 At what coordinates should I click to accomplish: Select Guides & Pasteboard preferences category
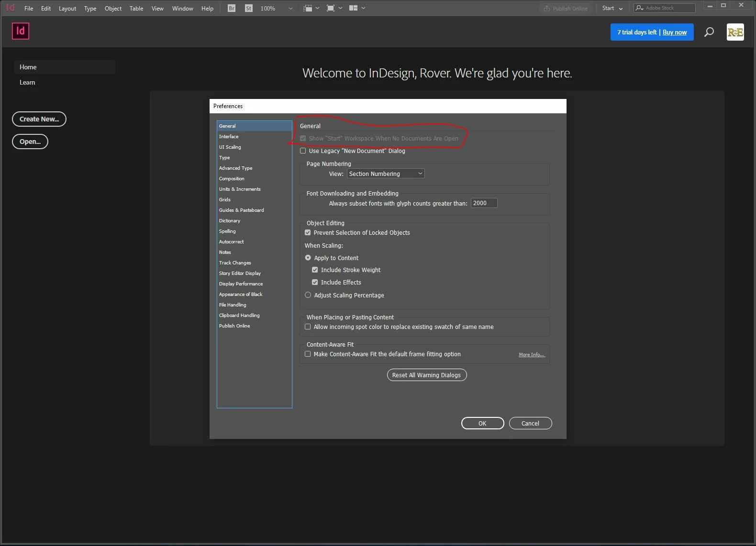click(x=254, y=210)
